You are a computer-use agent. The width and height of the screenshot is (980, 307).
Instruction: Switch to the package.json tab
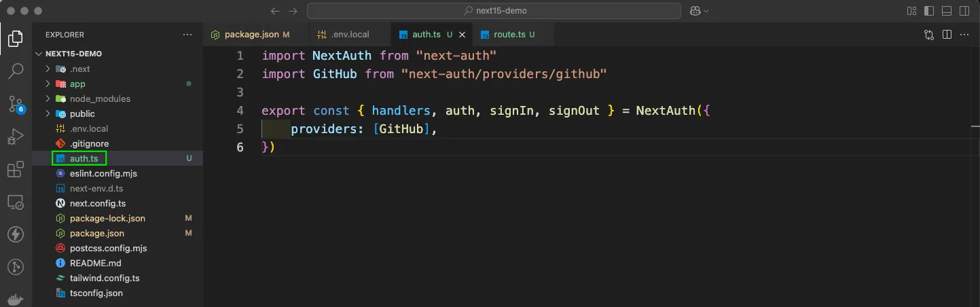click(256, 34)
